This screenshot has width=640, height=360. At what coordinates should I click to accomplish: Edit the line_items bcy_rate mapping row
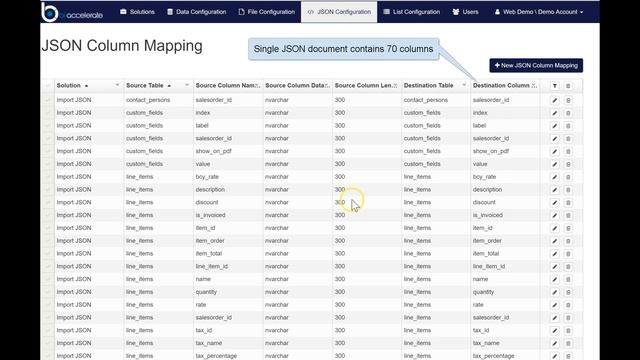(555, 177)
